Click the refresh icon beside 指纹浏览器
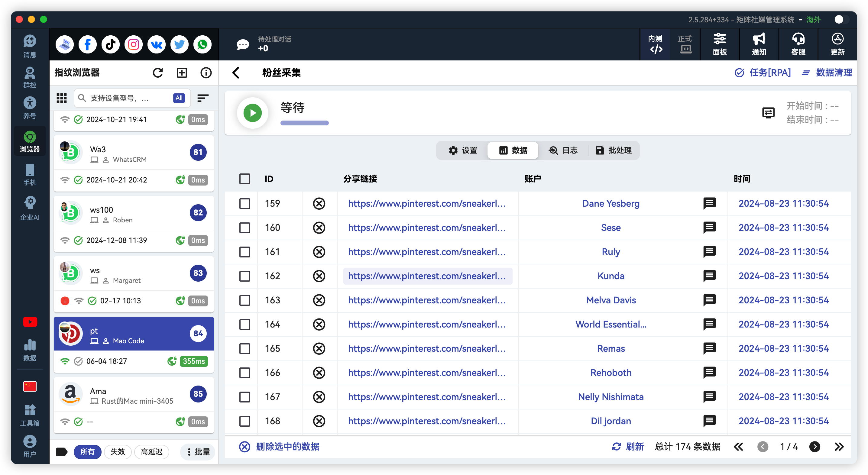Image resolution: width=868 pixels, height=475 pixels. [158, 73]
